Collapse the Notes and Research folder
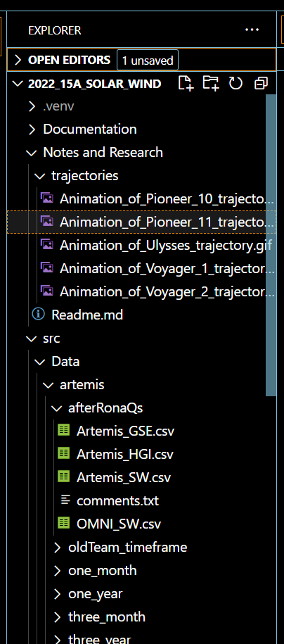This screenshot has height=644, width=284. click(31, 153)
